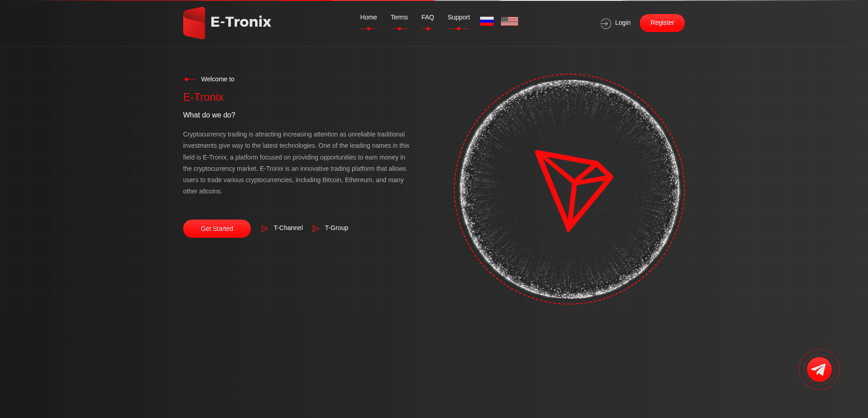
Task: Open the Login link
Action: 623,23
